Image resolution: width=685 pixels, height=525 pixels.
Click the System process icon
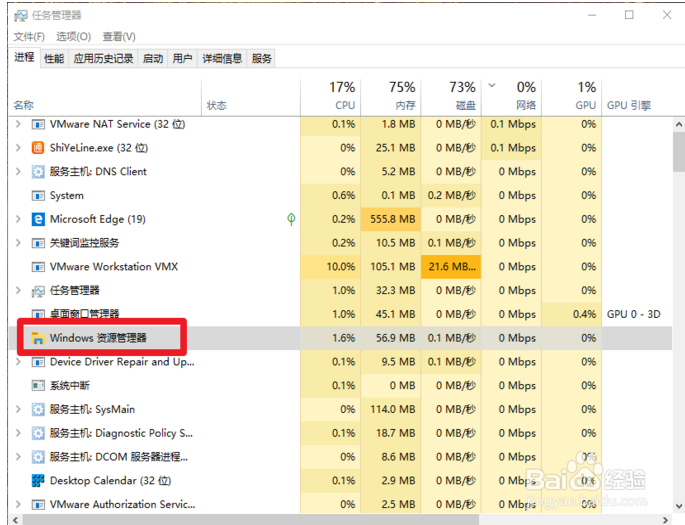click(x=38, y=196)
